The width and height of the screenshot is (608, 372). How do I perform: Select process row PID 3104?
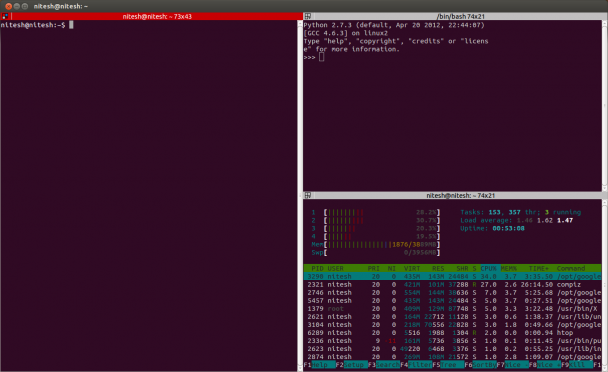pyautogui.click(x=452, y=325)
